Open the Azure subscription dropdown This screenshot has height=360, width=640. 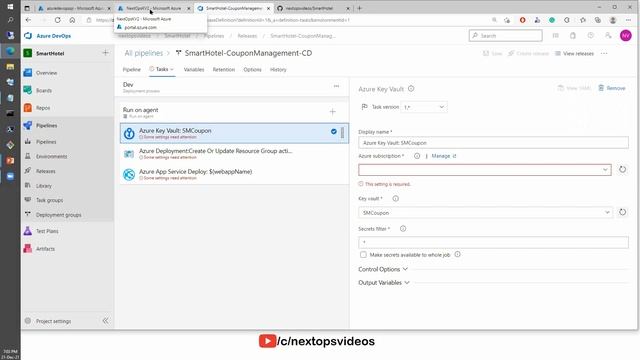coord(485,170)
